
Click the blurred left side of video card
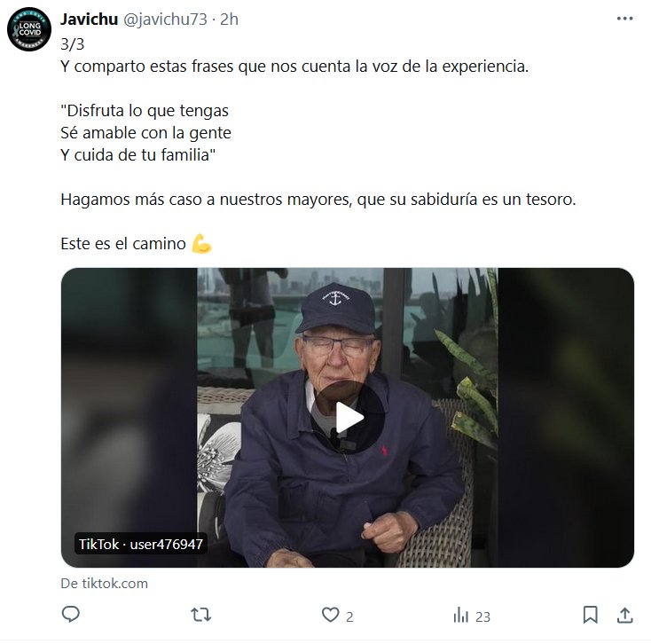point(129,417)
